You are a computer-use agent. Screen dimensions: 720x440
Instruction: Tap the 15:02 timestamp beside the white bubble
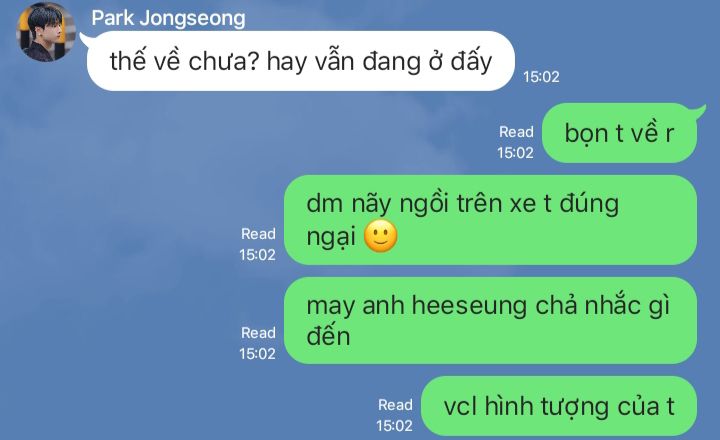[x=541, y=77]
